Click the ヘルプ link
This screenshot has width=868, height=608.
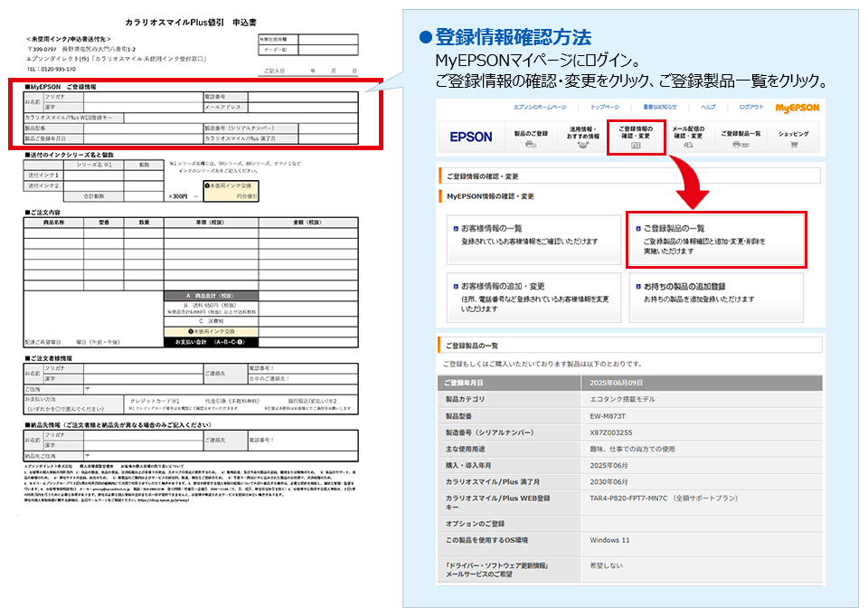708,107
